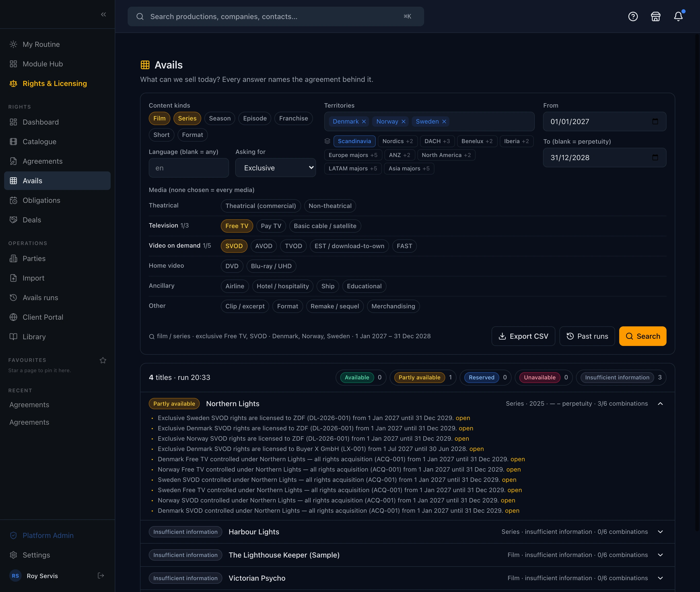Open Settings in sidebar
Viewport: 700px width, 592px height.
[x=57, y=555]
